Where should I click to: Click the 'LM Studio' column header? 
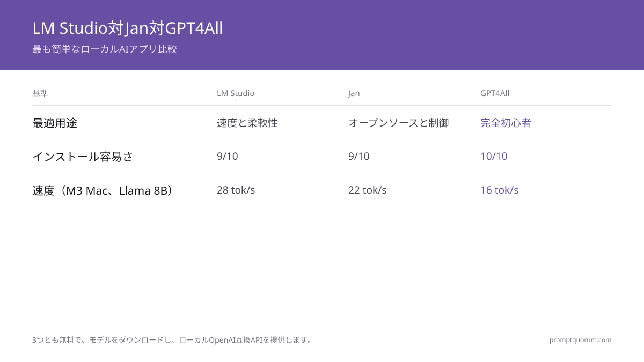[236, 93]
